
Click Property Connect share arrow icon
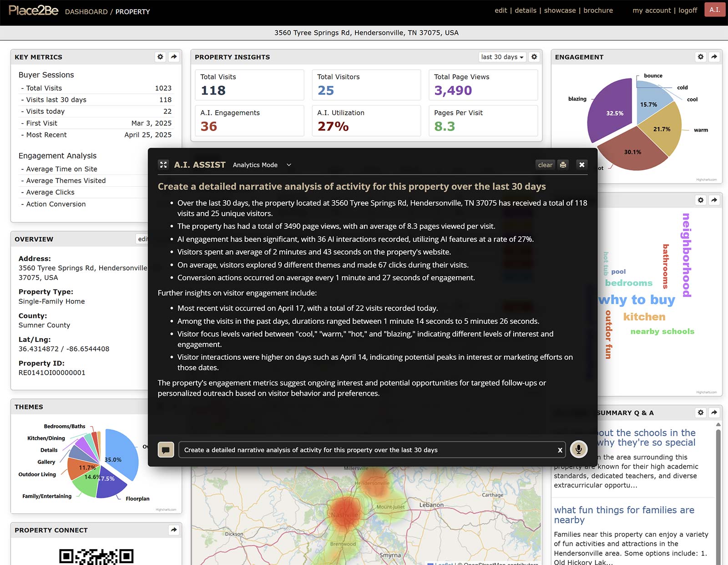click(x=174, y=530)
